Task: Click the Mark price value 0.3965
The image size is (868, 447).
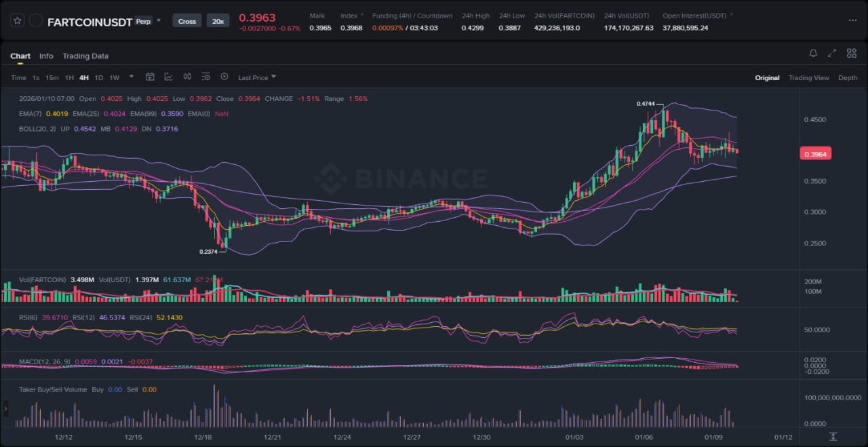Action: click(x=320, y=28)
